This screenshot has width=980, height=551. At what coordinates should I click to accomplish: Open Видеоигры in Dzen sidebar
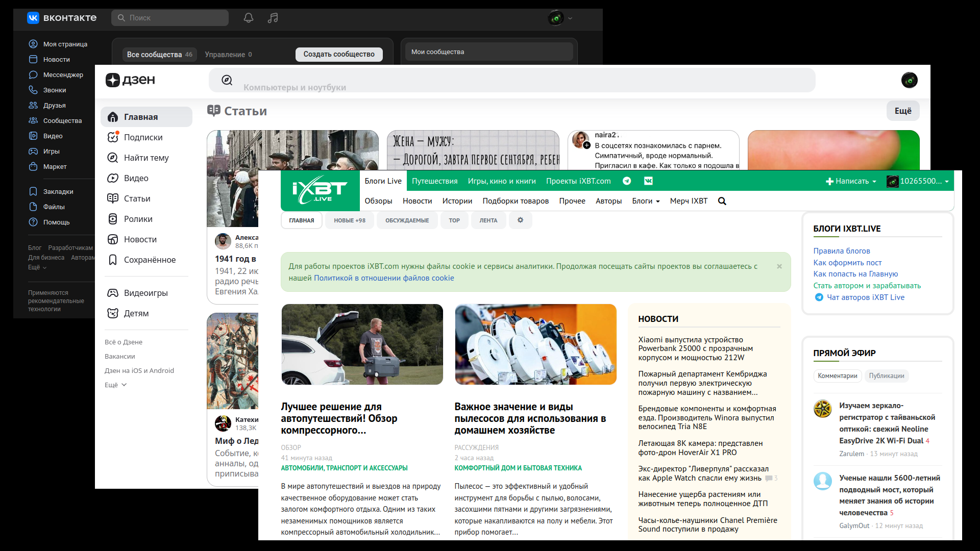[146, 293]
